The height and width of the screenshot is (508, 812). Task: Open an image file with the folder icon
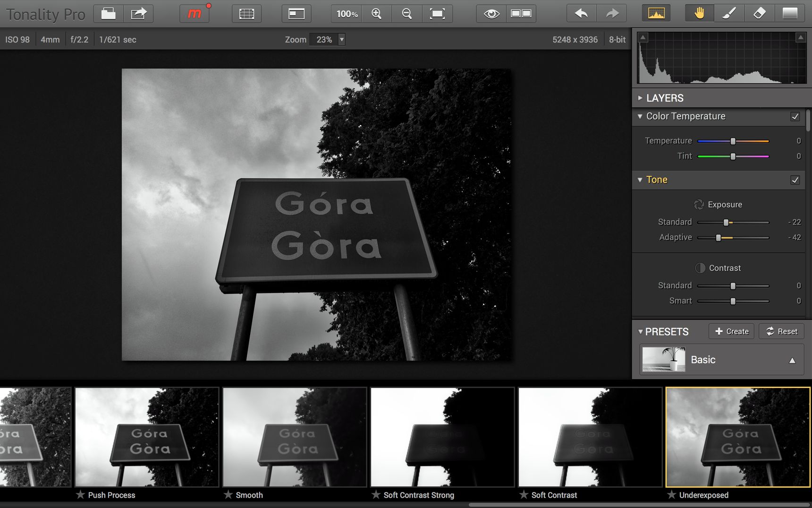click(109, 14)
